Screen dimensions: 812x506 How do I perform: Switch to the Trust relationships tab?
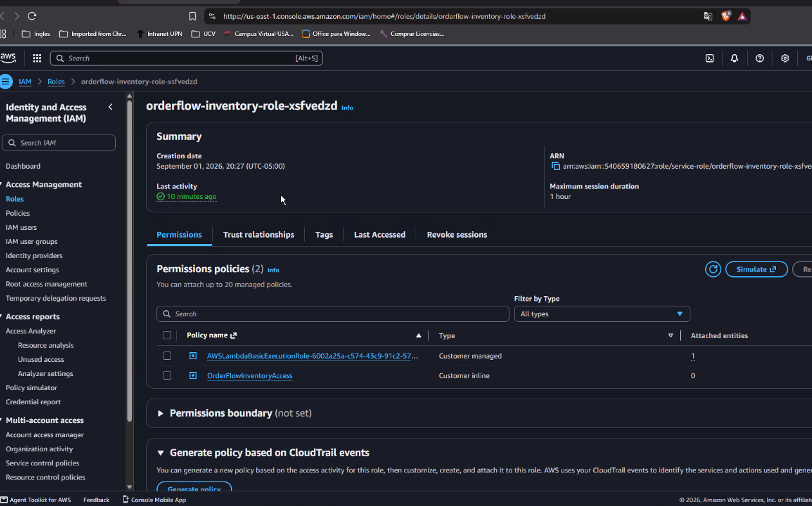(x=259, y=234)
